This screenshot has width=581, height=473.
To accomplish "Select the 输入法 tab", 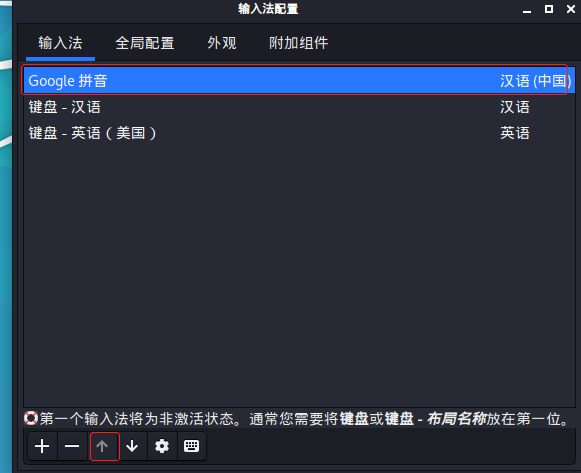I will tap(60, 43).
